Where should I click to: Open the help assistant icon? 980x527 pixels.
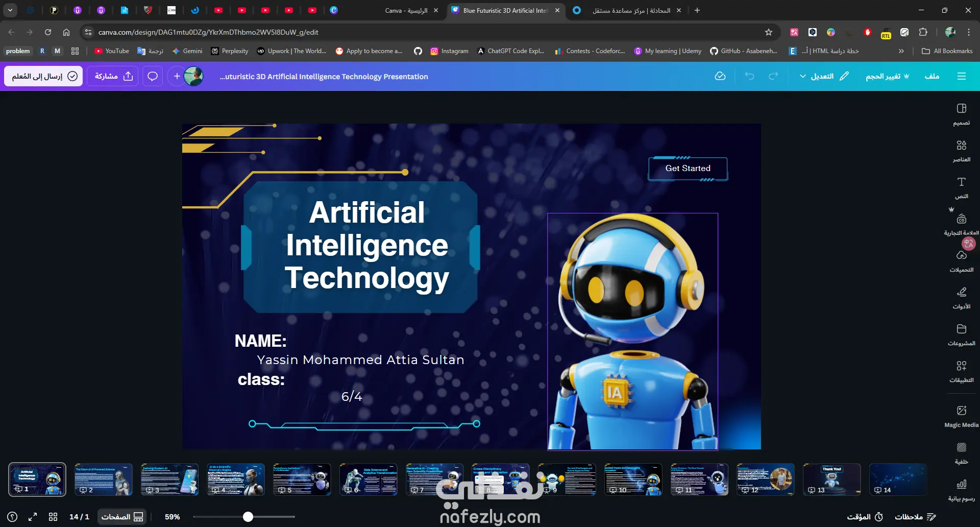tap(13, 517)
